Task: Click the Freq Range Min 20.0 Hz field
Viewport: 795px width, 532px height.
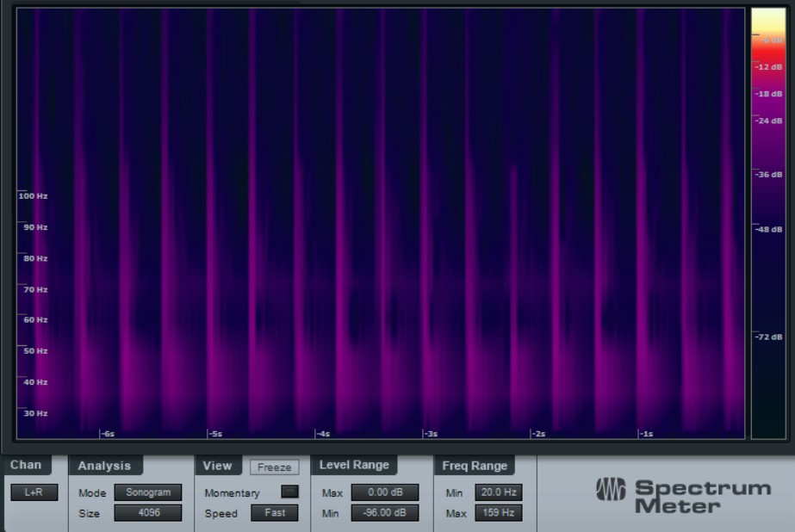Action: point(499,492)
